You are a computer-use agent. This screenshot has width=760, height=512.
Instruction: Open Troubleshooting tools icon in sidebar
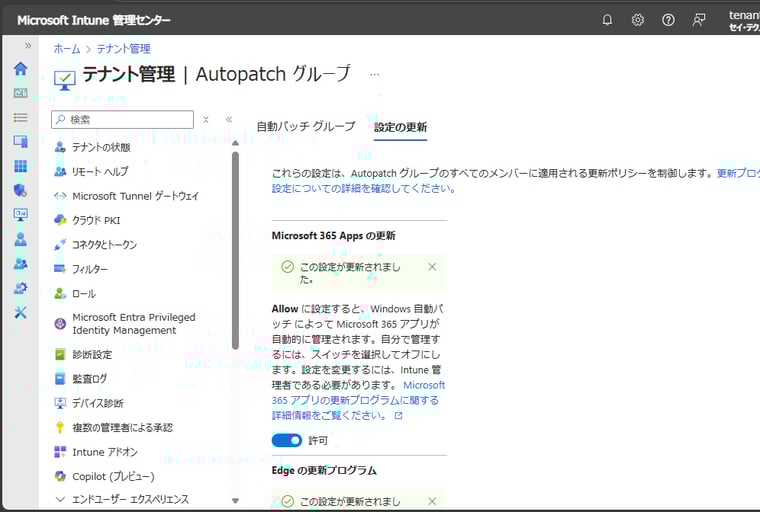click(x=20, y=312)
